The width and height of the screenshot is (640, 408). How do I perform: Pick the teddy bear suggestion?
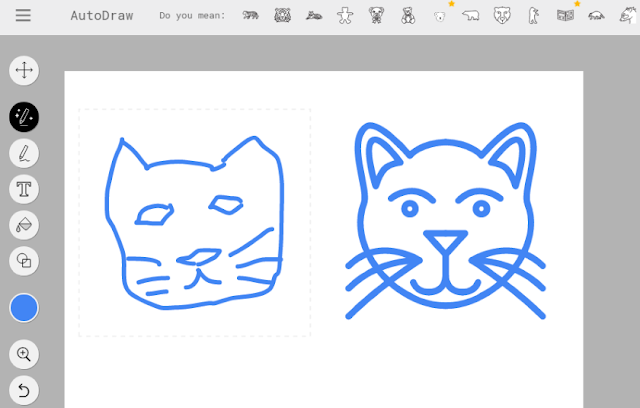(x=408, y=16)
